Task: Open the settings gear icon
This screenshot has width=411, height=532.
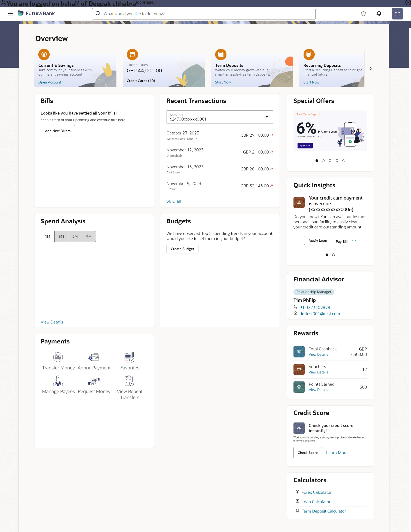Action: [x=363, y=14]
